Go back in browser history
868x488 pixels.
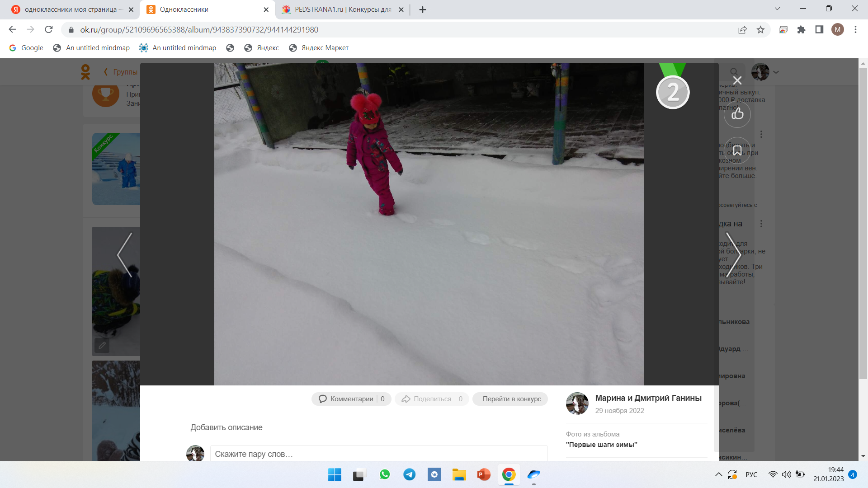point(12,30)
